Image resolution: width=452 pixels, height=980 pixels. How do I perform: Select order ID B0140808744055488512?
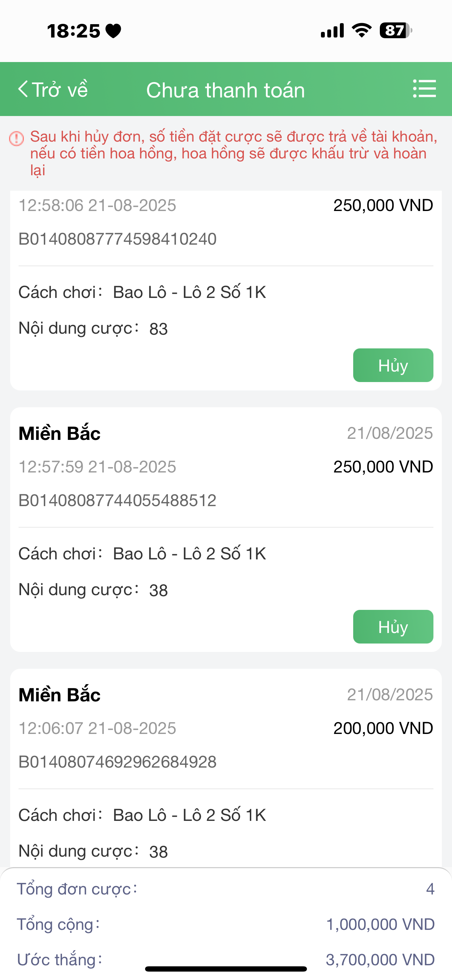(118, 500)
